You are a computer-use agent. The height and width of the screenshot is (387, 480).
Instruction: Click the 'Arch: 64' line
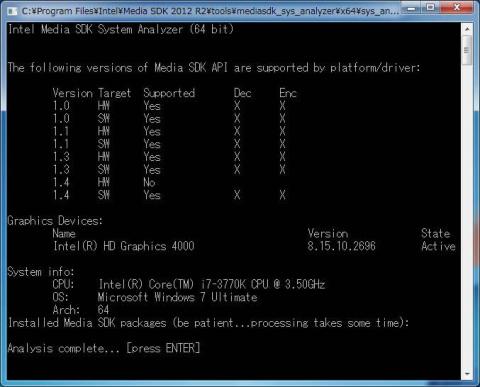tap(81, 310)
